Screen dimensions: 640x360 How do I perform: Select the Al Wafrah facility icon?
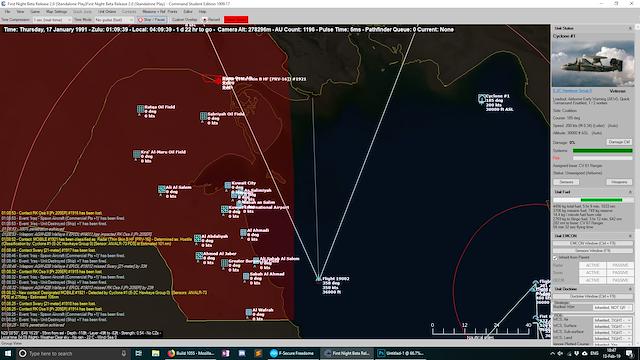(x=249, y=313)
